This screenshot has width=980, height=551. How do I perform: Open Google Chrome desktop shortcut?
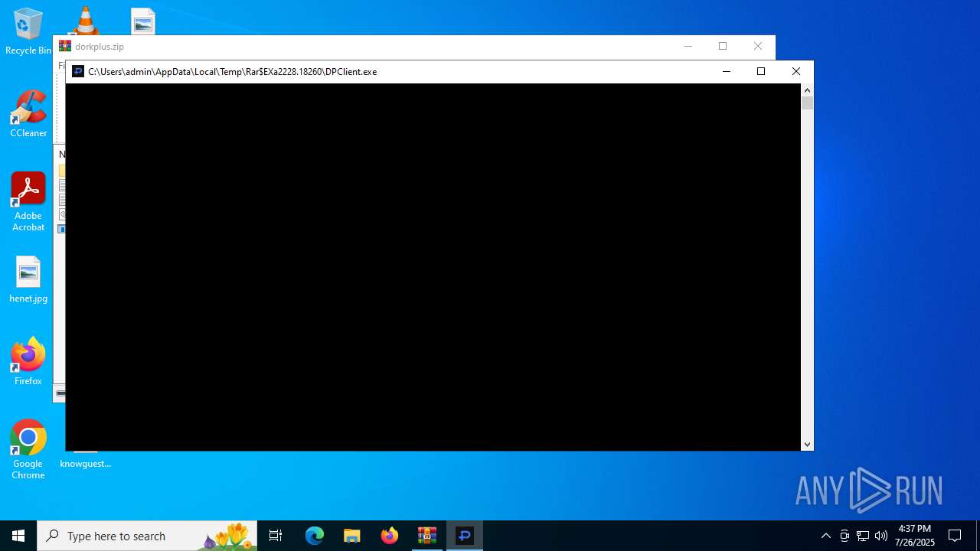(x=28, y=450)
